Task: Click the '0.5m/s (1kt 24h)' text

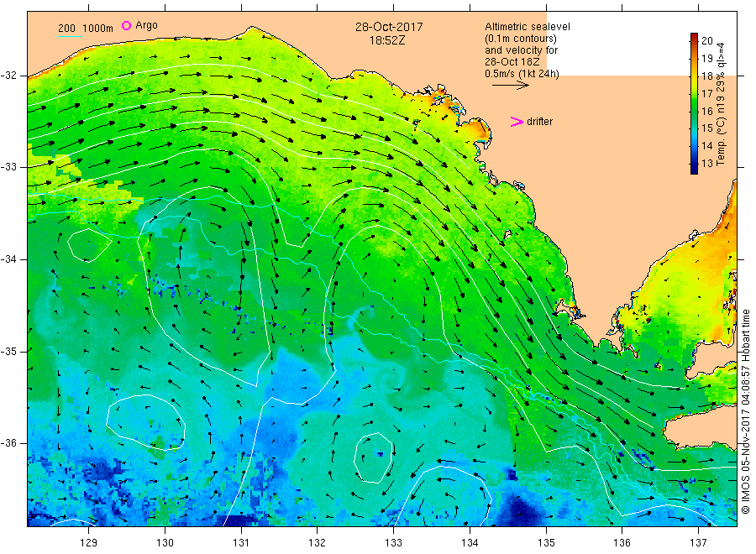Action: [x=522, y=74]
